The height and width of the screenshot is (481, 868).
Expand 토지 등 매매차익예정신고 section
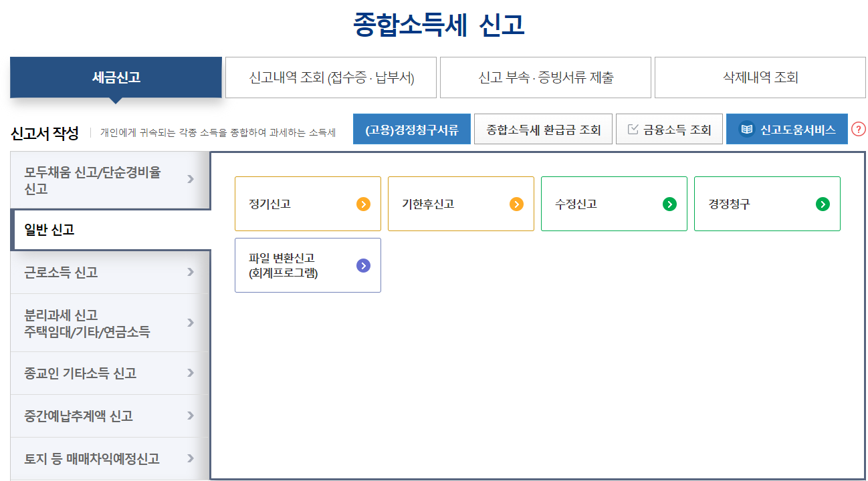pyautogui.click(x=100, y=458)
